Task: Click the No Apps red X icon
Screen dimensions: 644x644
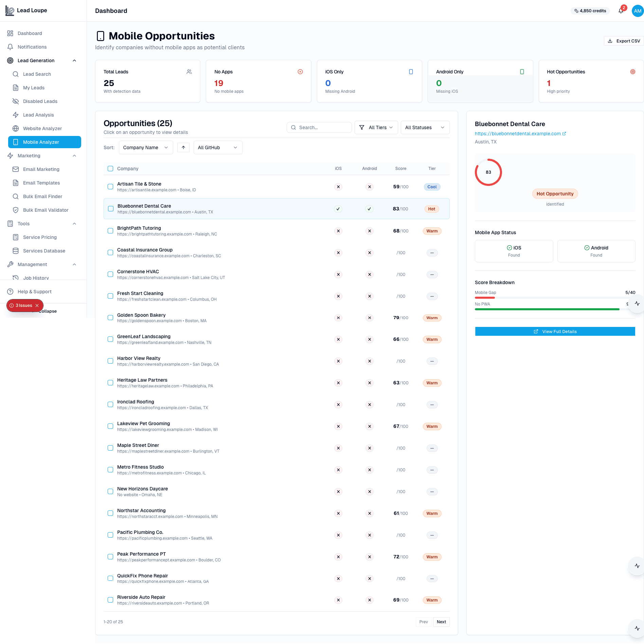Action: click(300, 72)
